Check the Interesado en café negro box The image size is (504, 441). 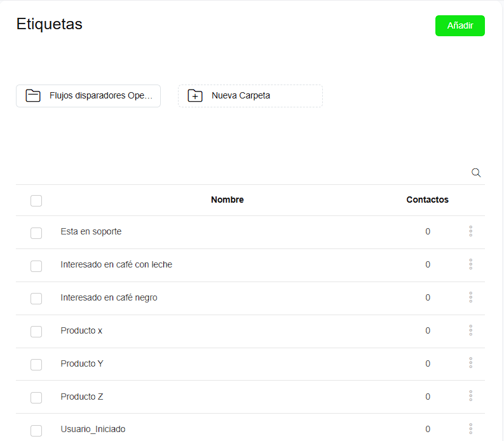pos(36,299)
